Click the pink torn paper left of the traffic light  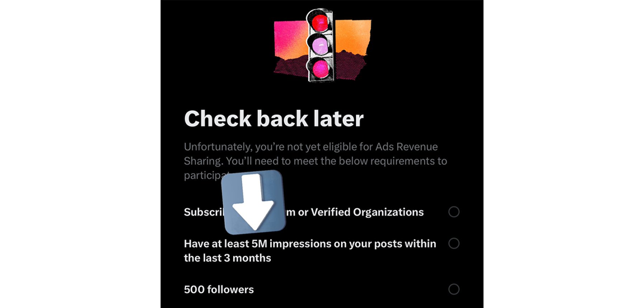click(x=290, y=39)
